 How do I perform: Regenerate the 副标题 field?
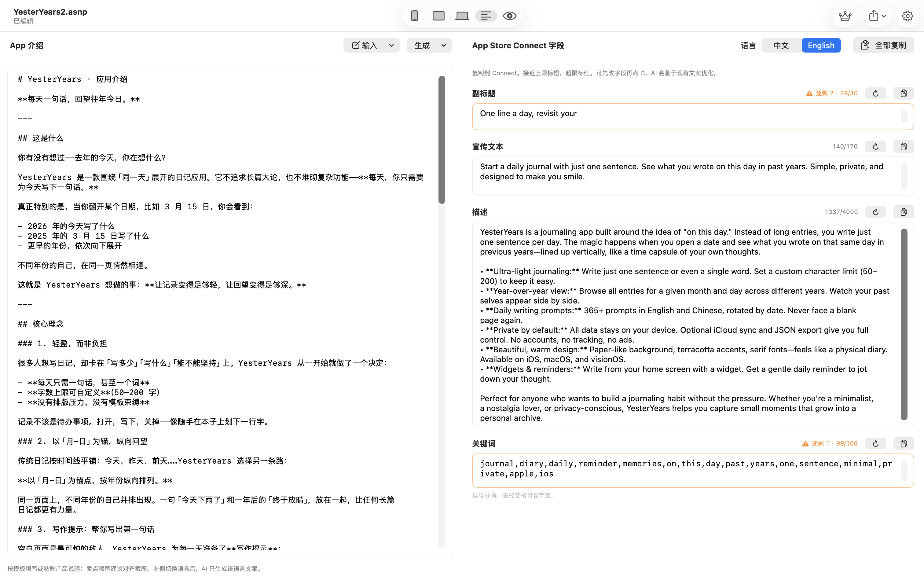coord(875,93)
